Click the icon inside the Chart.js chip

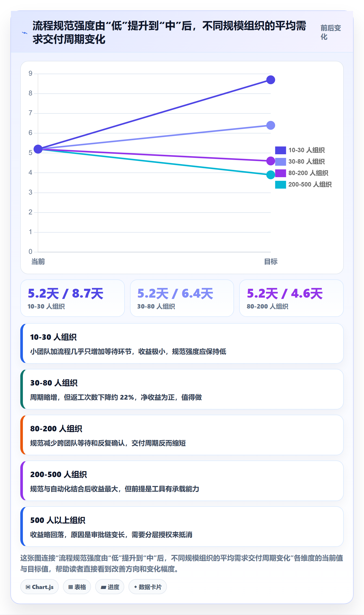tap(28, 587)
